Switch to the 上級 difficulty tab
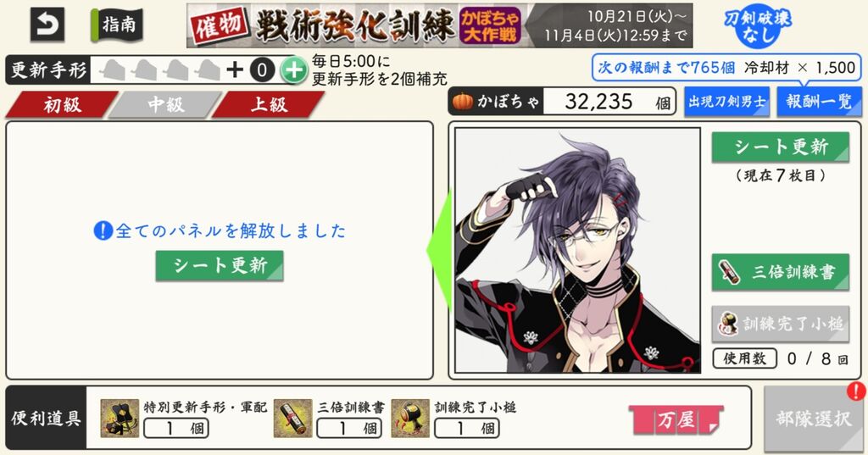The image size is (868, 455). 269,104
